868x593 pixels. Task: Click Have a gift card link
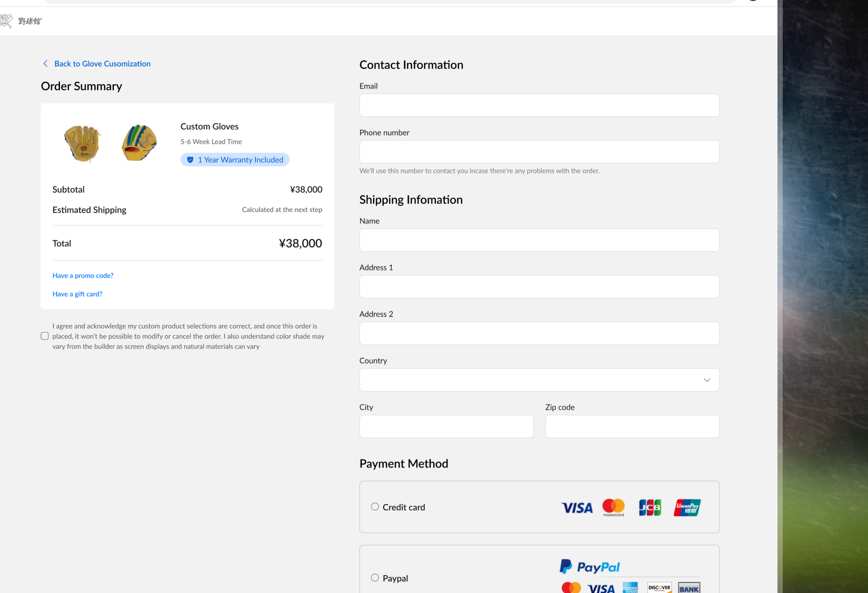(77, 294)
